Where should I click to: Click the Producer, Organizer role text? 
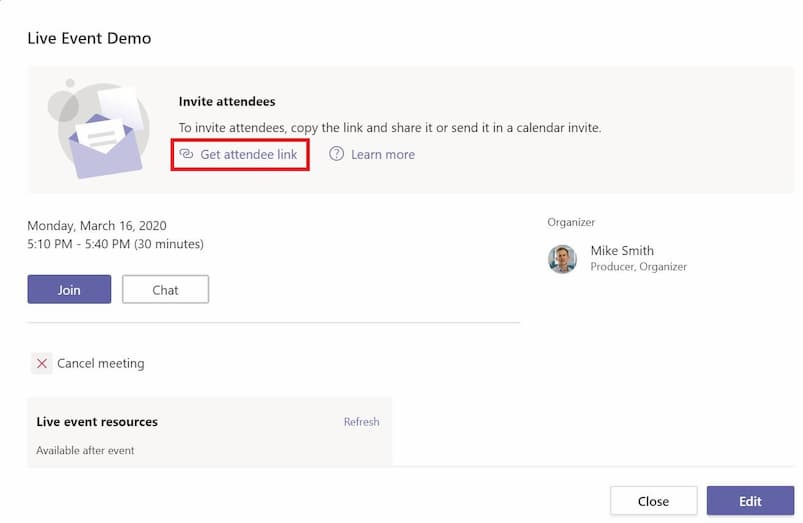639,266
